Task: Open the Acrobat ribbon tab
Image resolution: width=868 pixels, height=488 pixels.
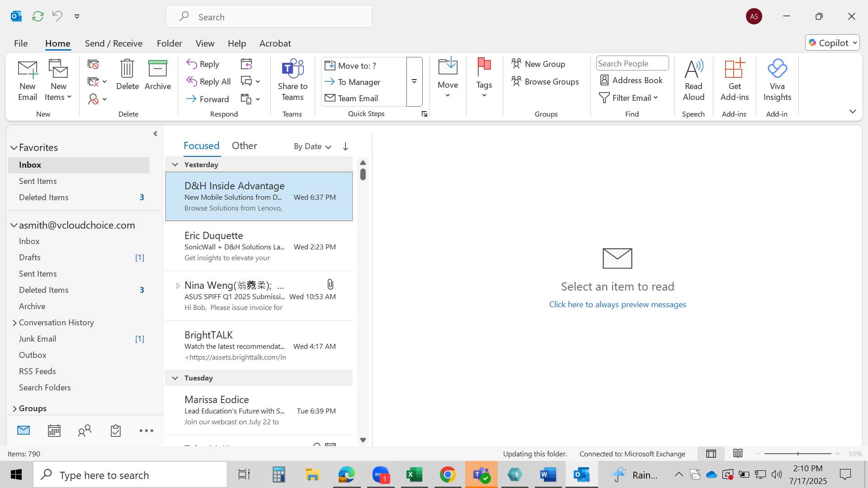Action: pos(275,43)
